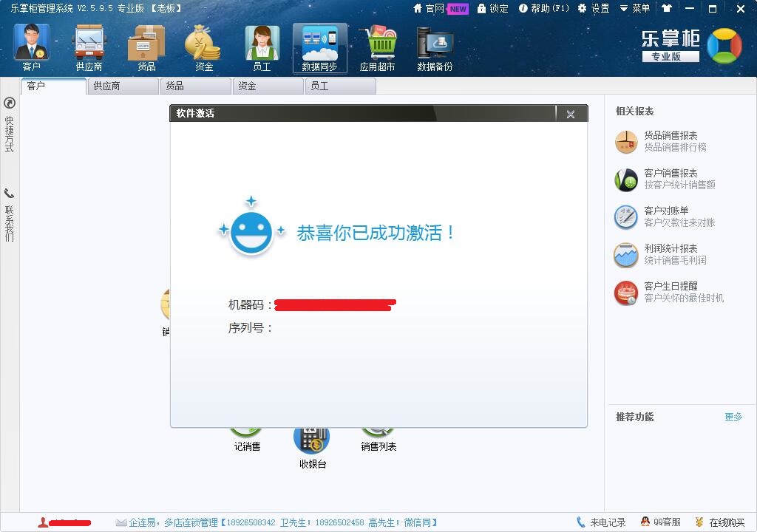This screenshot has width=757, height=532.
Task: Expand the 菜单 dropdown
Action: 635,8
